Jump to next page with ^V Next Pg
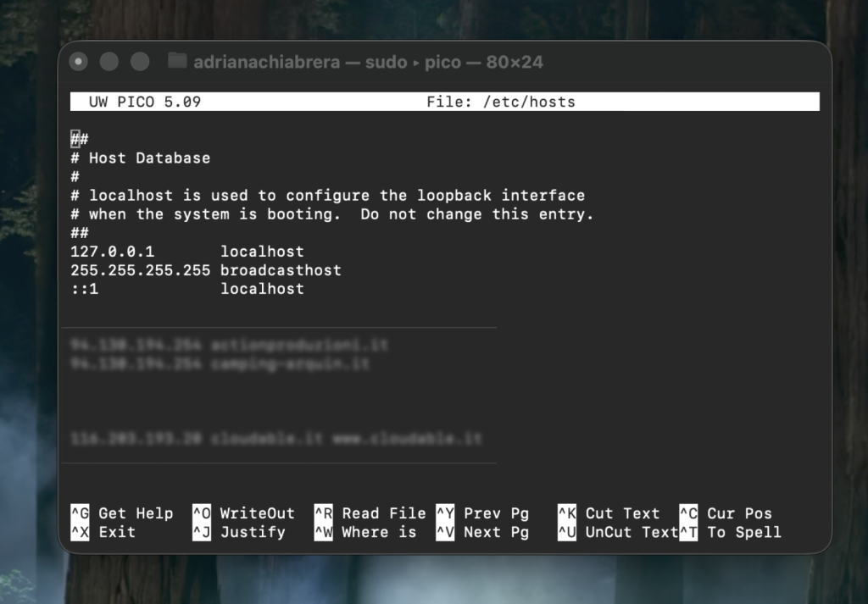 485,532
